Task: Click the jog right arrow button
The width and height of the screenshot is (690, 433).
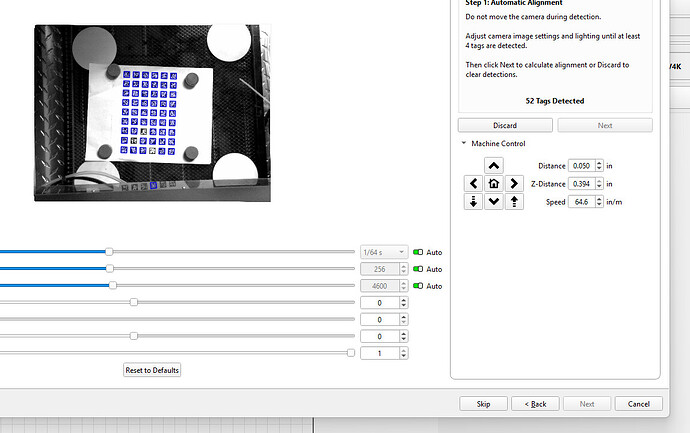Action: [x=514, y=183]
